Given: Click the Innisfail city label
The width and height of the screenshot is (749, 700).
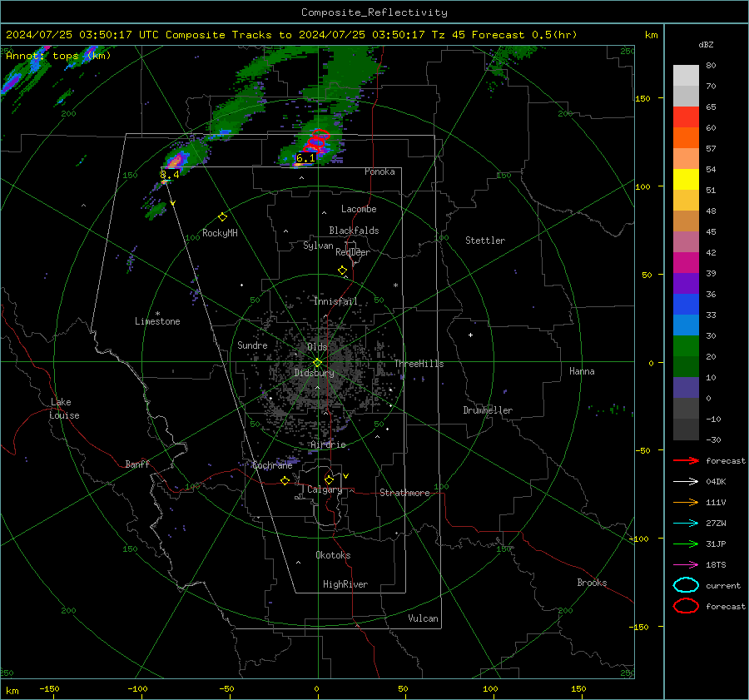Looking at the screenshot, I should pos(335,301).
